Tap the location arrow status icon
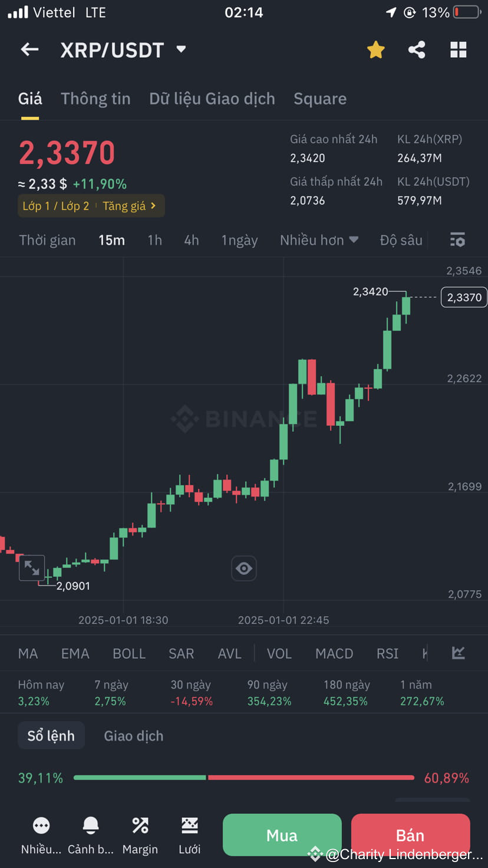488x868 pixels. point(391,12)
